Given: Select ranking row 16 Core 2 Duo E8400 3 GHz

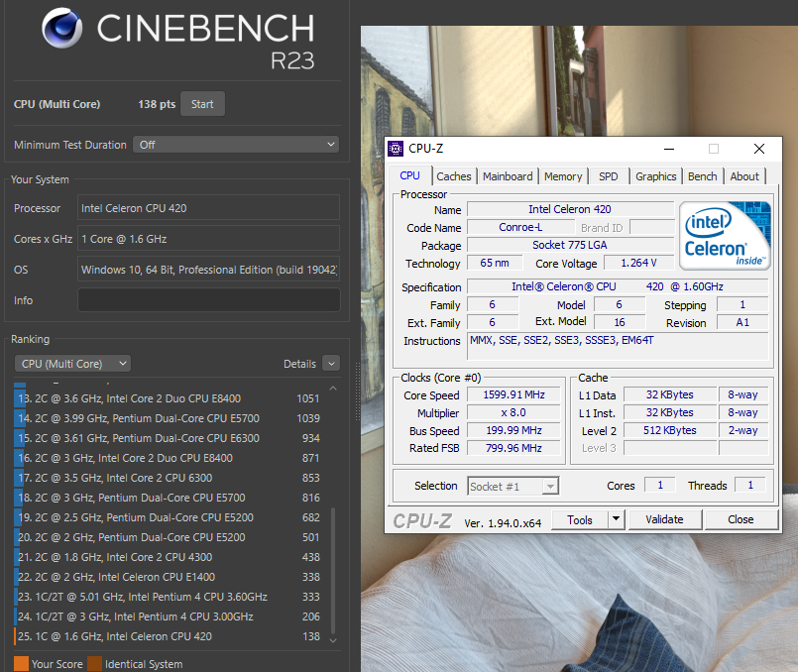Looking at the screenshot, I should click(168, 458).
